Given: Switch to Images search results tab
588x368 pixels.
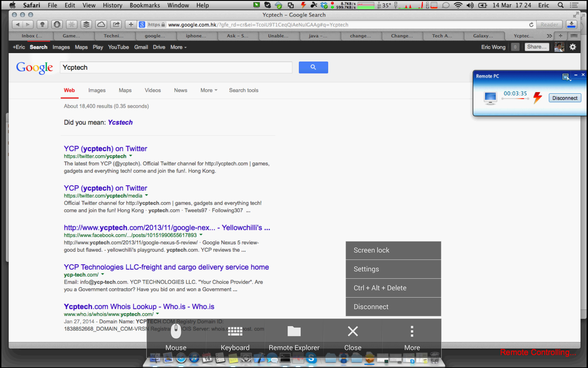Looking at the screenshot, I should [x=97, y=90].
